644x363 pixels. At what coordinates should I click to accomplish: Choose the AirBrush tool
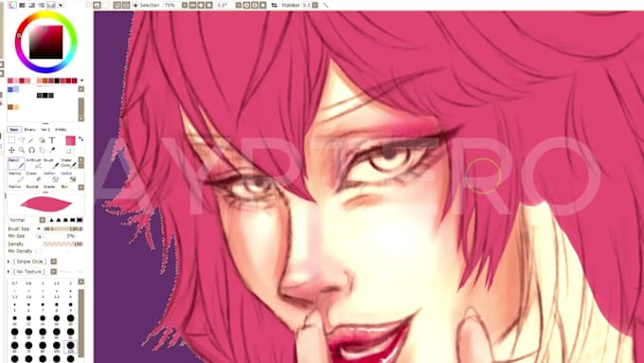click(34, 164)
